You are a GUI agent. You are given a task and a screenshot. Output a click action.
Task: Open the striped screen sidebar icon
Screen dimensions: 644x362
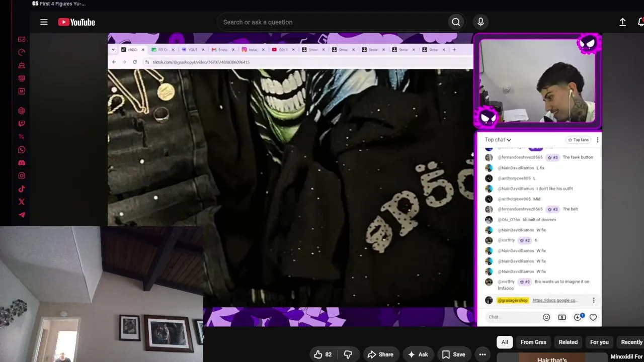pos(22,78)
